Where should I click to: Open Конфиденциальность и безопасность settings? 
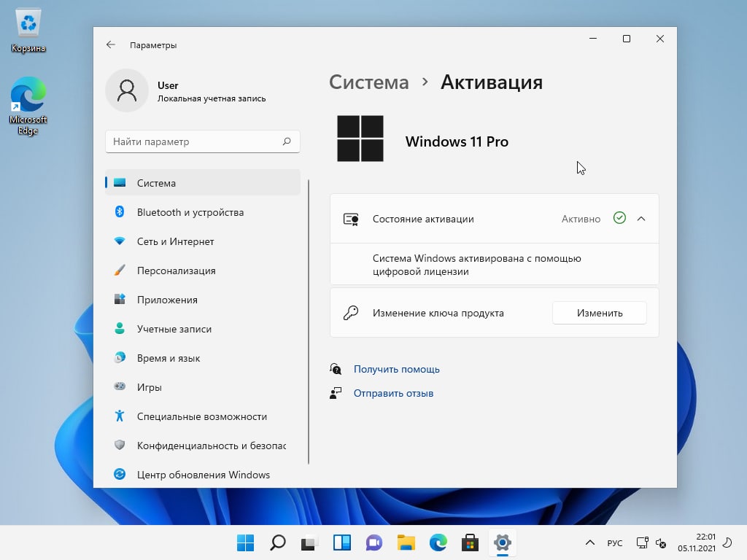click(x=203, y=445)
